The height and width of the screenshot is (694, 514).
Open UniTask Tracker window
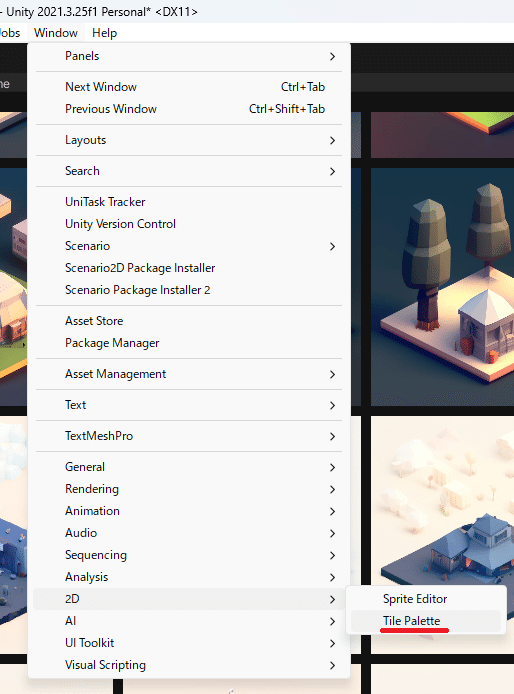tap(189, 202)
